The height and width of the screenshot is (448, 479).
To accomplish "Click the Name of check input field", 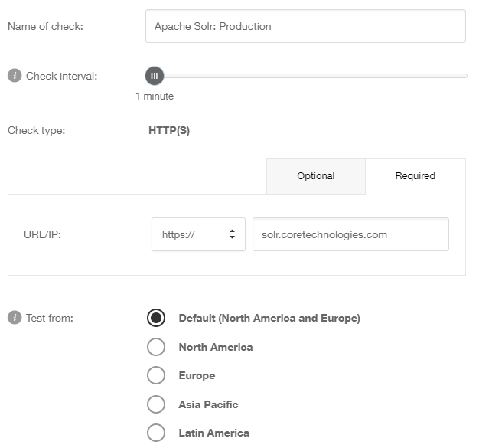I will [x=305, y=26].
